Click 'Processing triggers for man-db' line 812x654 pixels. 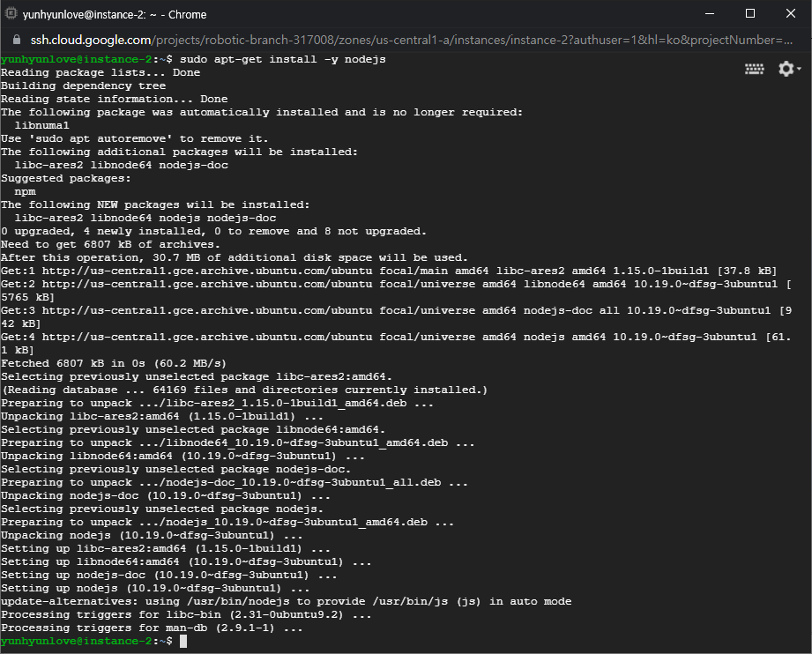pyautogui.click(x=152, y=628)
